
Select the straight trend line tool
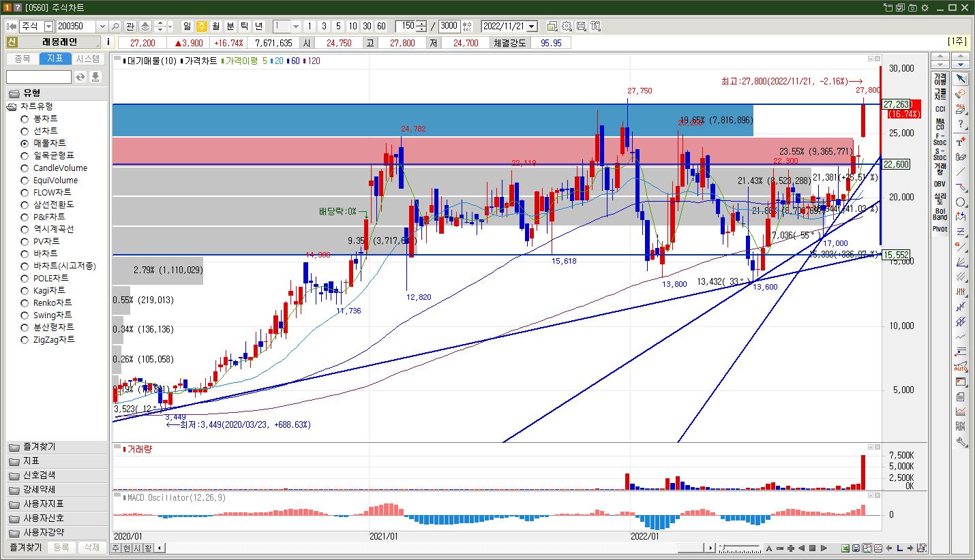(x=961, y=172)
